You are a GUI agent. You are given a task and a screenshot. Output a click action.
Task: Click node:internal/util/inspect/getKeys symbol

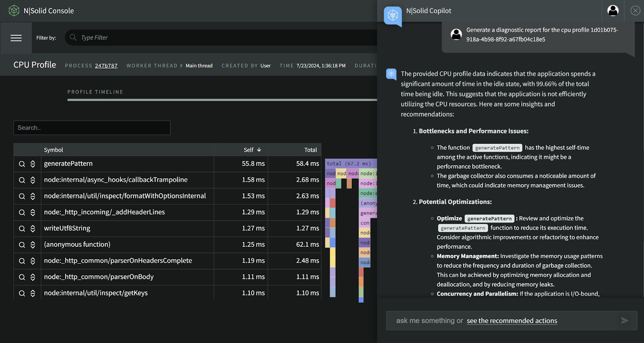(x=96, y=293)
